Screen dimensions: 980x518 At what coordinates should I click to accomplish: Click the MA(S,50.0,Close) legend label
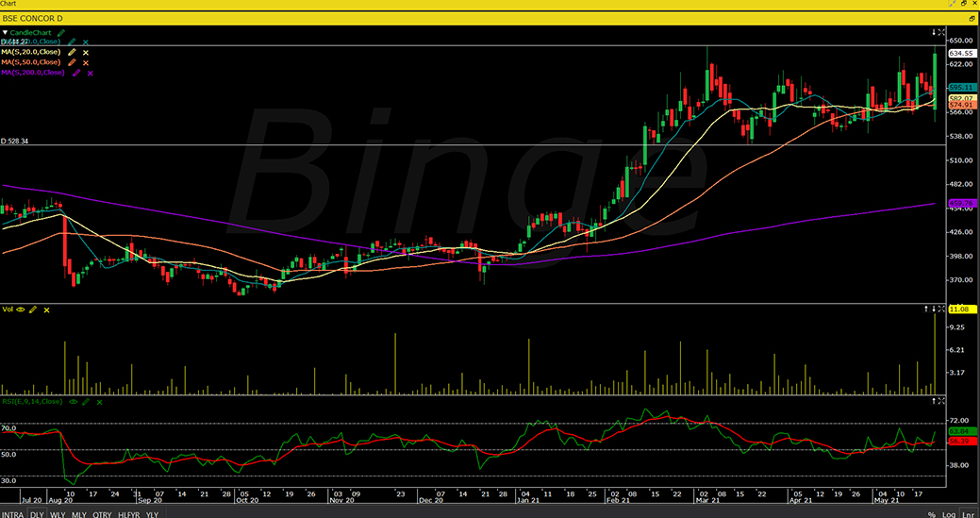tap(31, 62)
